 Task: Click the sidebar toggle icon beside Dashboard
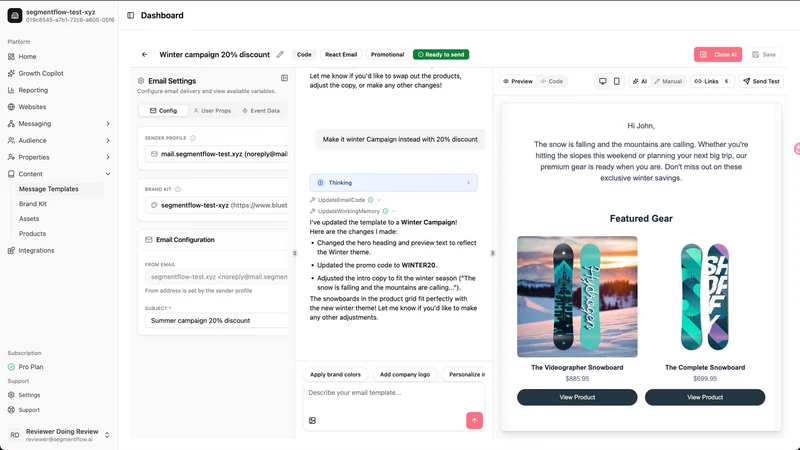tap(131, 15)
